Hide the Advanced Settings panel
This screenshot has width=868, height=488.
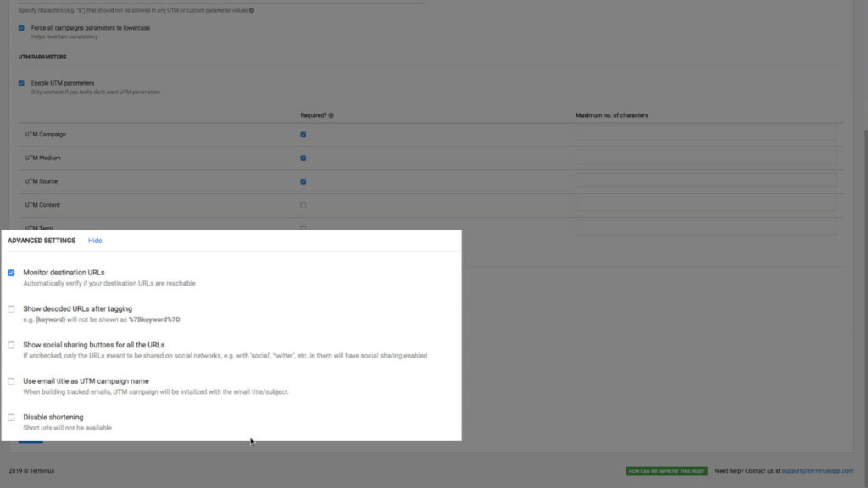(x=95, y=240)
